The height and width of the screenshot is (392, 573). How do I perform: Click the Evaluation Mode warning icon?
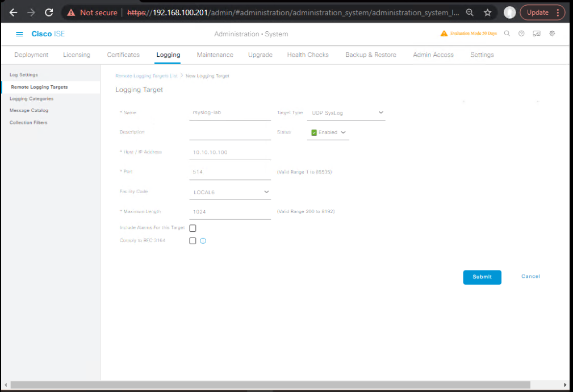[x=444, y=34]
